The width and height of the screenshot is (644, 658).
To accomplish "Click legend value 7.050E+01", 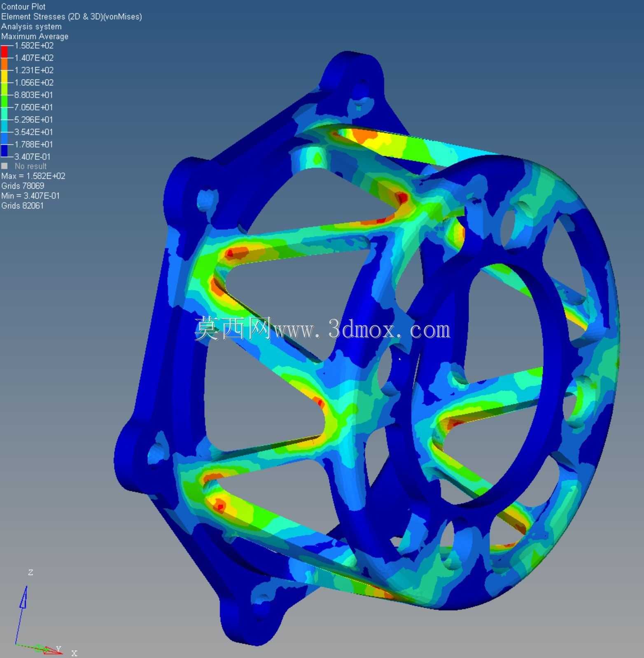I will [34, 108].
